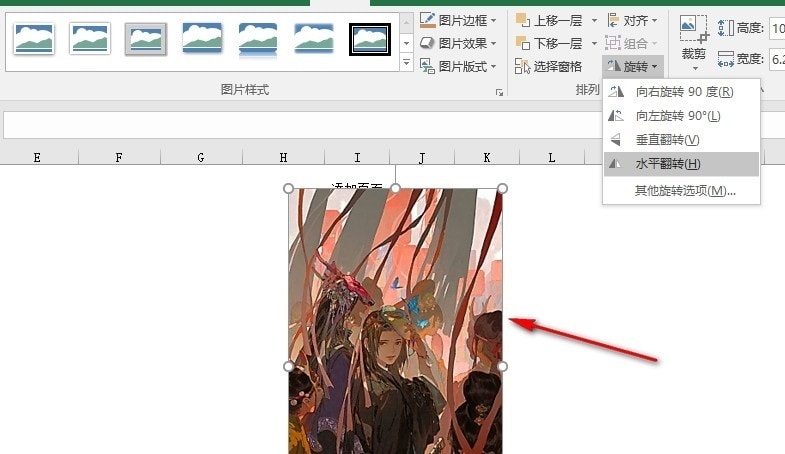This screenshot has height=454, width=785.
Task: Select 水平翻转 flip horizontal option
Action: tap(681, 164)
